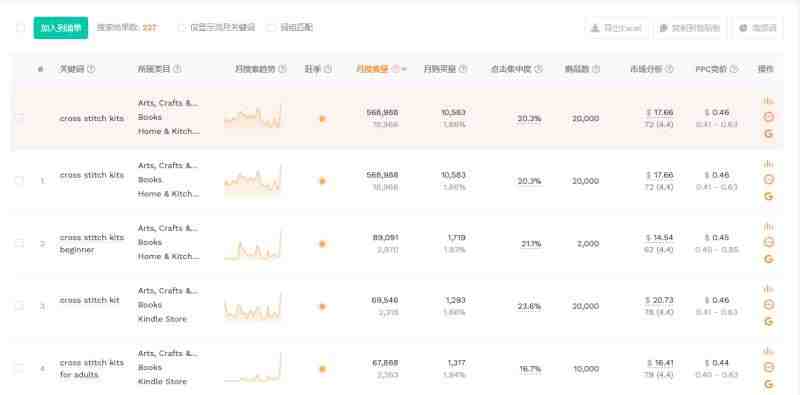The height and width of the screenshot is (395, 800).
Task: Click keyword 'cross stitch kits for adults'
Action: pyautogui.click(x=92, y=368)
